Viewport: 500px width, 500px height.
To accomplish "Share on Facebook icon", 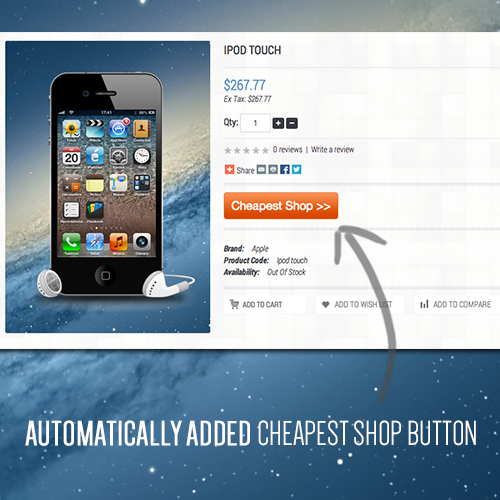I will pyautogui.click(x=285, y=170).
